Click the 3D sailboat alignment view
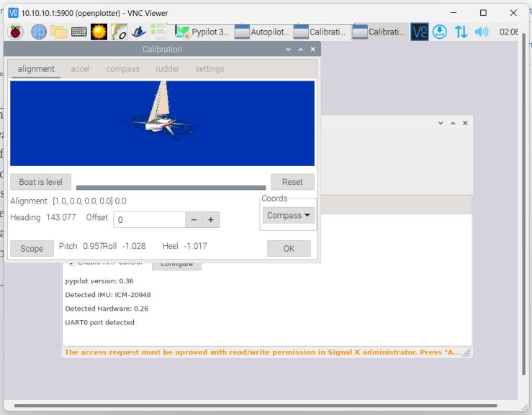 click(162, 124)
